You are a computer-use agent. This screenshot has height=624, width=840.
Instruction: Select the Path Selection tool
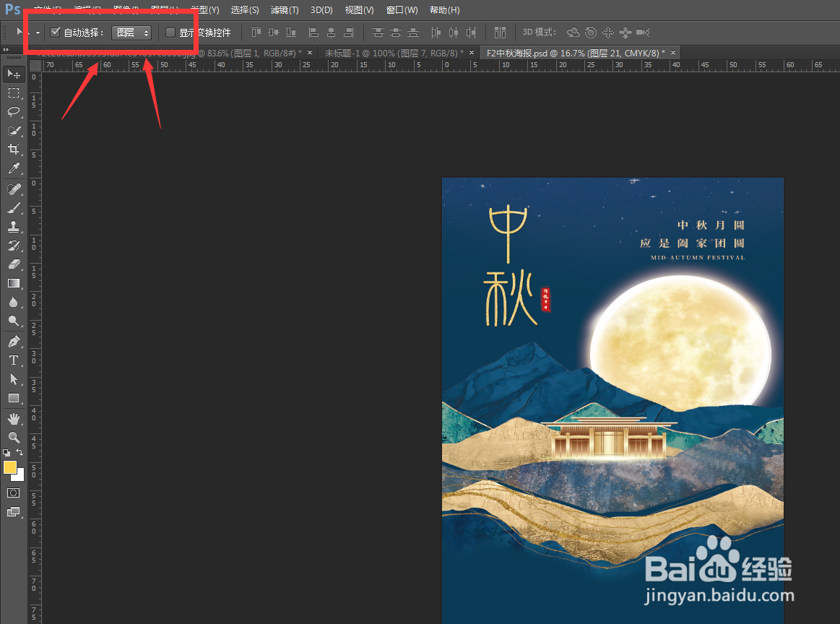(x=14, y=379)
